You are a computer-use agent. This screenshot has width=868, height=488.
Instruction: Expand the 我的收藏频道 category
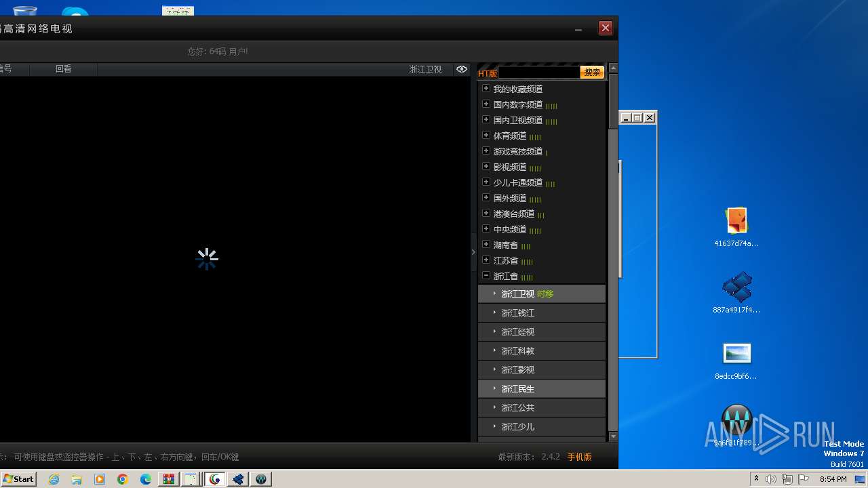(486, 88)
